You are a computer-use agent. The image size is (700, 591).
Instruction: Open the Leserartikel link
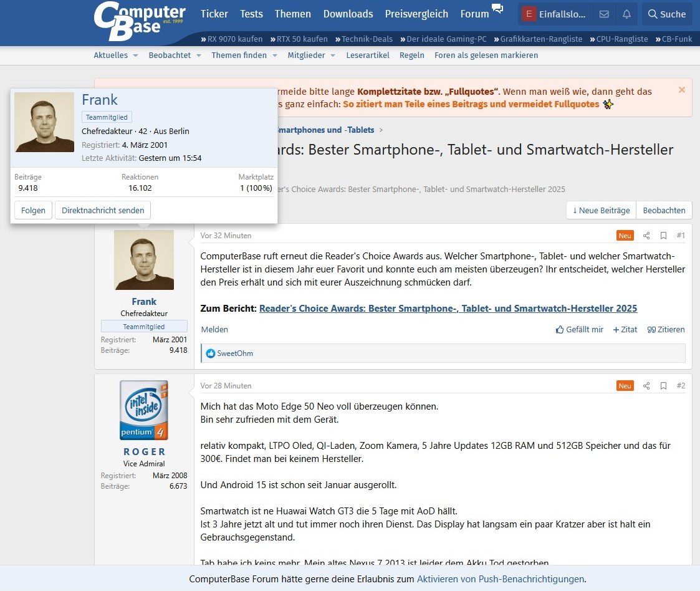coord(368,55)
